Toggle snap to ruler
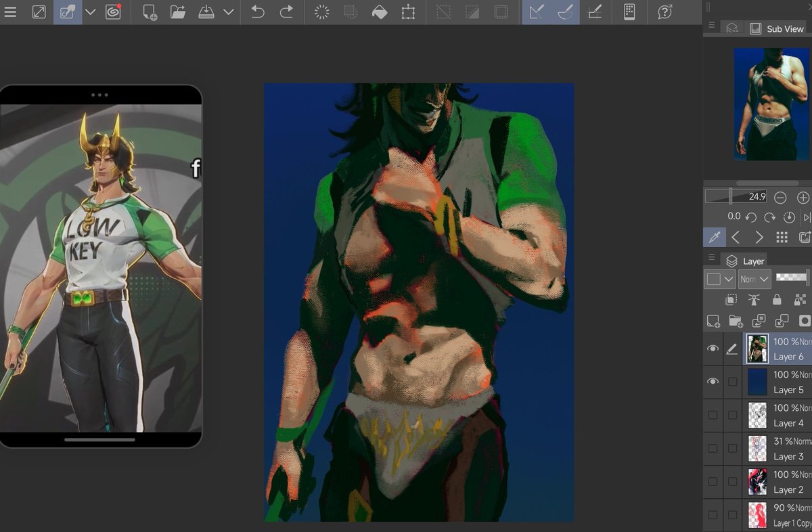 (x=537, y=12)
